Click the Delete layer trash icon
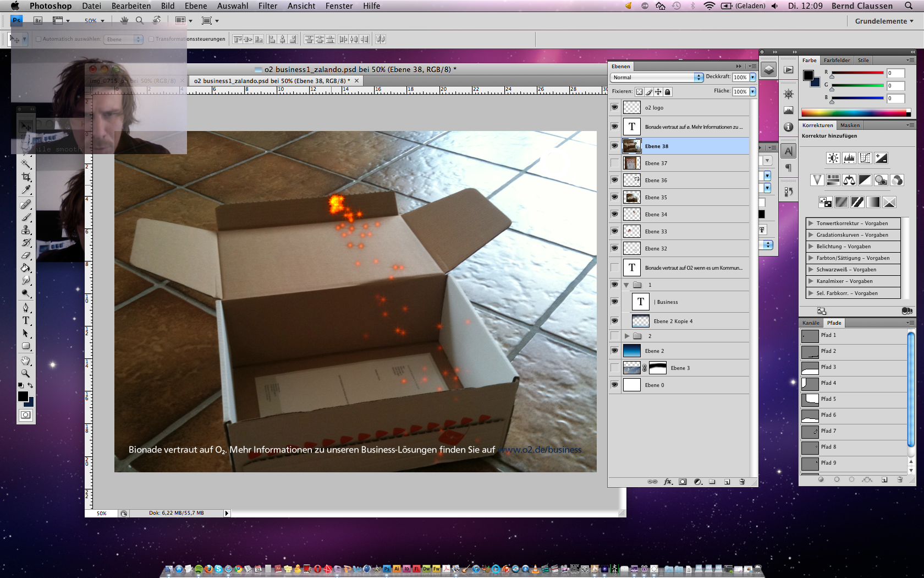The width and height of the screenshot is (924, 578). 742,482
